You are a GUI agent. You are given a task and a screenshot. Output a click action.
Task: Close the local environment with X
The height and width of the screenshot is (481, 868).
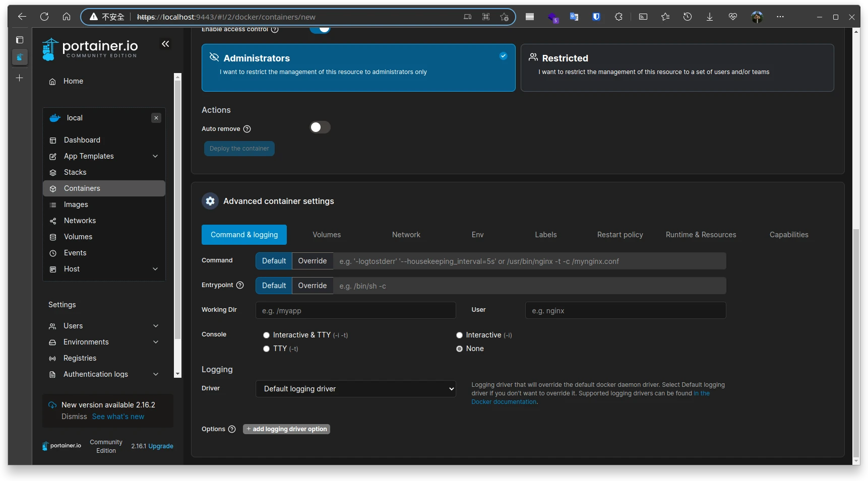click(x=156, y=118)
